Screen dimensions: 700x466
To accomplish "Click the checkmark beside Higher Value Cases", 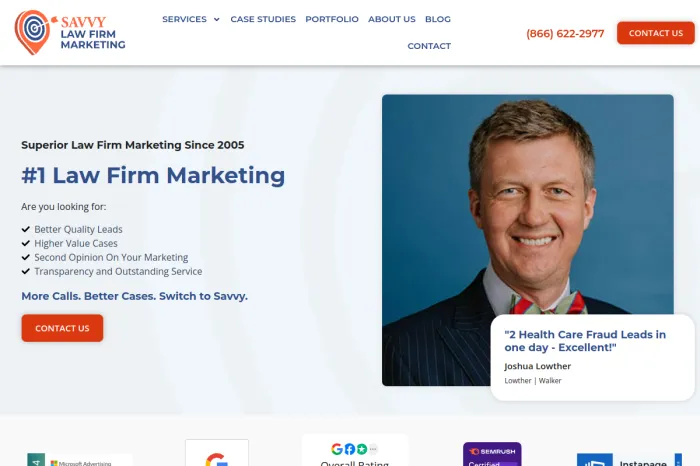I will pos(25,243).
